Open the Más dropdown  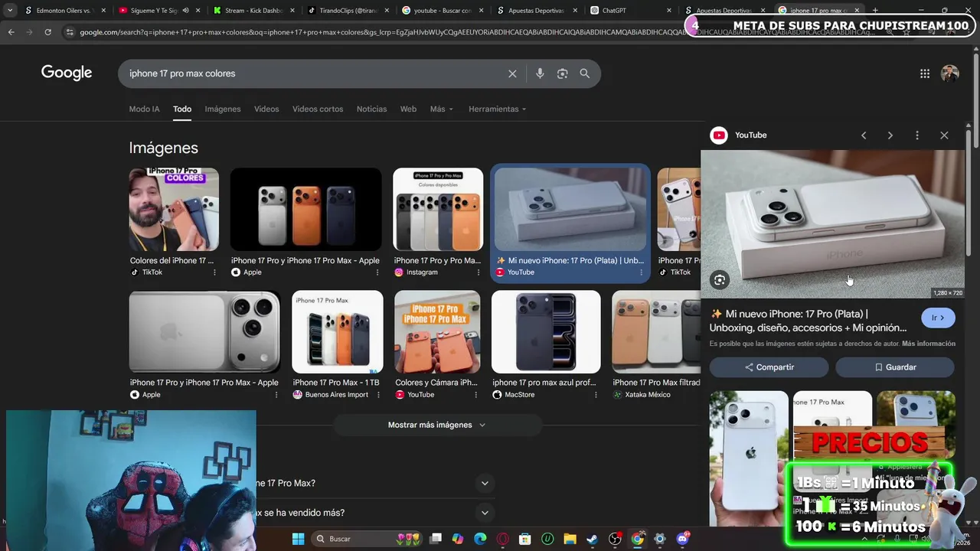pyautogui.click(x=442, y=109)
